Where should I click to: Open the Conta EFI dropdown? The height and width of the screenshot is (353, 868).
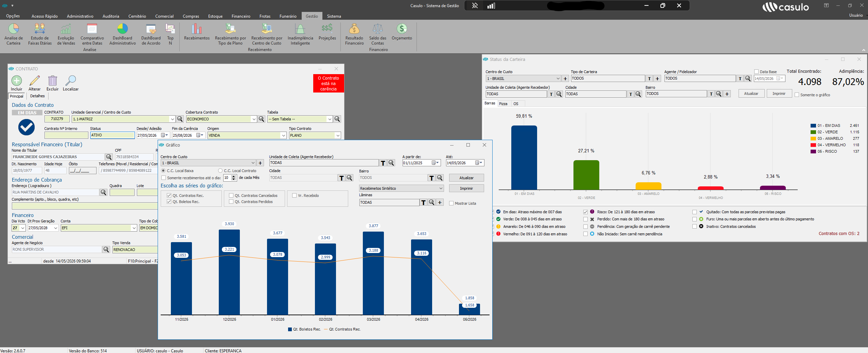[x=134, y=228]
